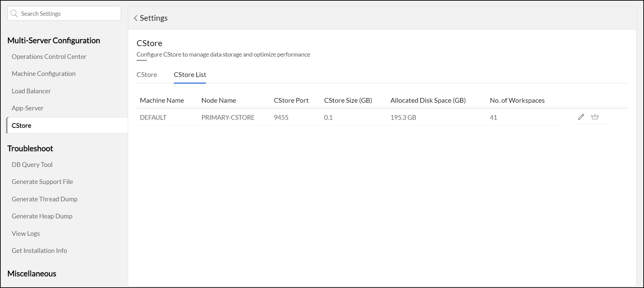Viewport: 644px width, 288px height.
Task: Go to Load Balancer settings
Action: (31, 91)
